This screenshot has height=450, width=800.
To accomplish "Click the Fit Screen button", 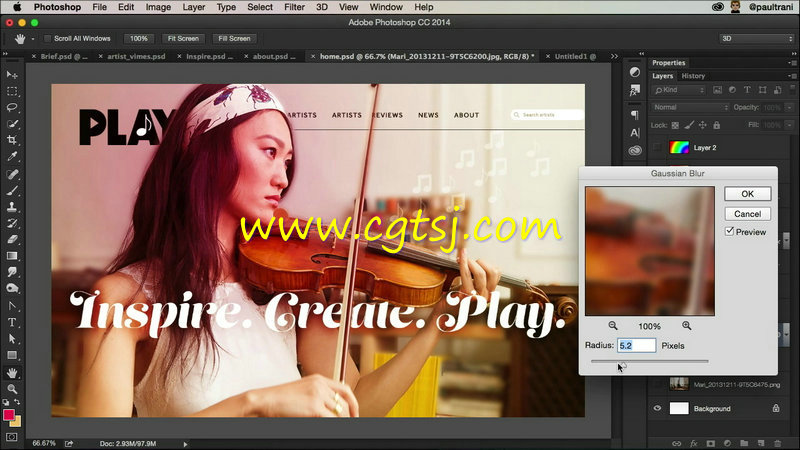I will 183,39.
